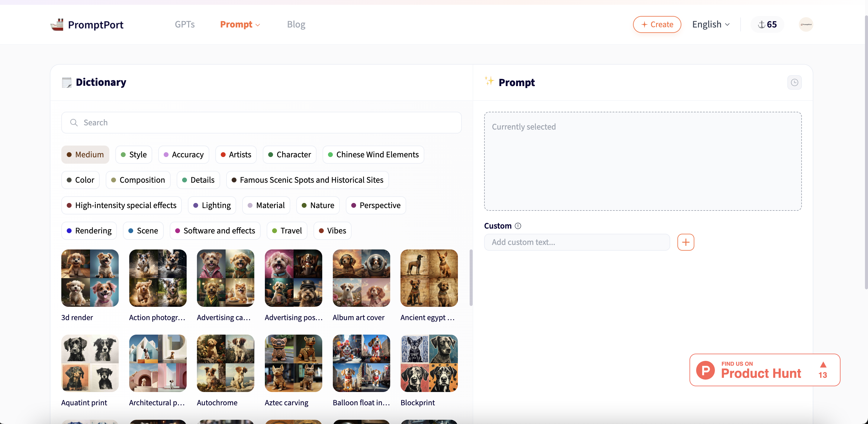This screenshot has width=868, height=424.
Task: Select the Rendering category chip
Action: (x=89, y=230)
